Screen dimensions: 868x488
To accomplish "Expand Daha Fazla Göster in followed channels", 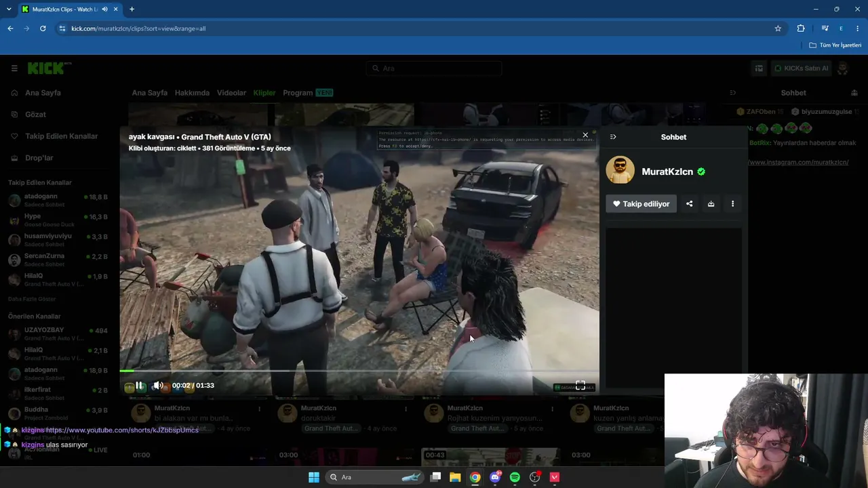I will (32, 299).
